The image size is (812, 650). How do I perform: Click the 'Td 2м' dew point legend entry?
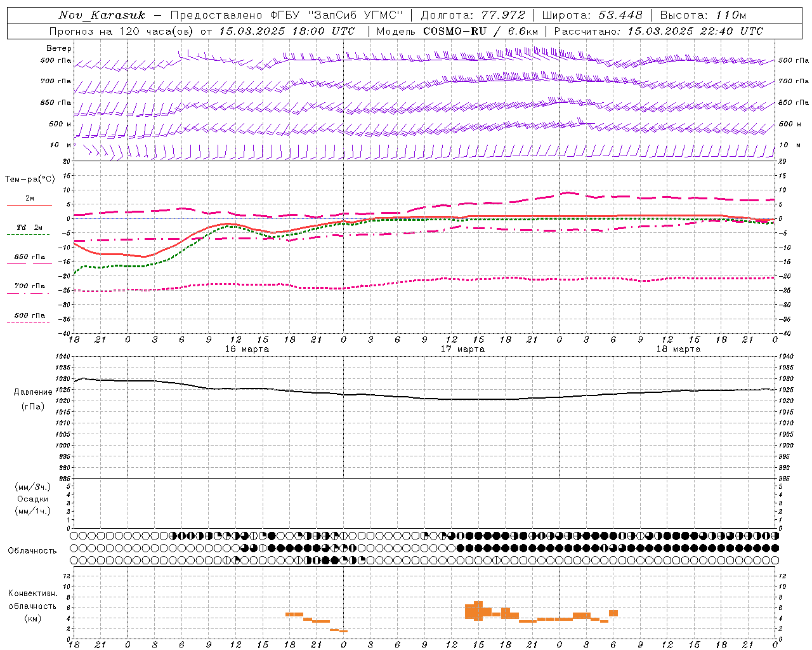[30, 227]
